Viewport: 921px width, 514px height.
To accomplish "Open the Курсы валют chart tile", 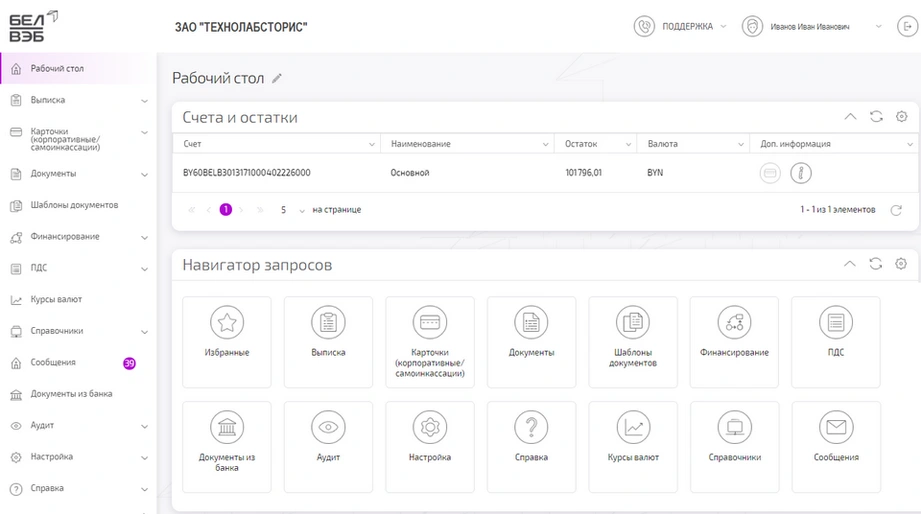I will (x=632, y=446).
